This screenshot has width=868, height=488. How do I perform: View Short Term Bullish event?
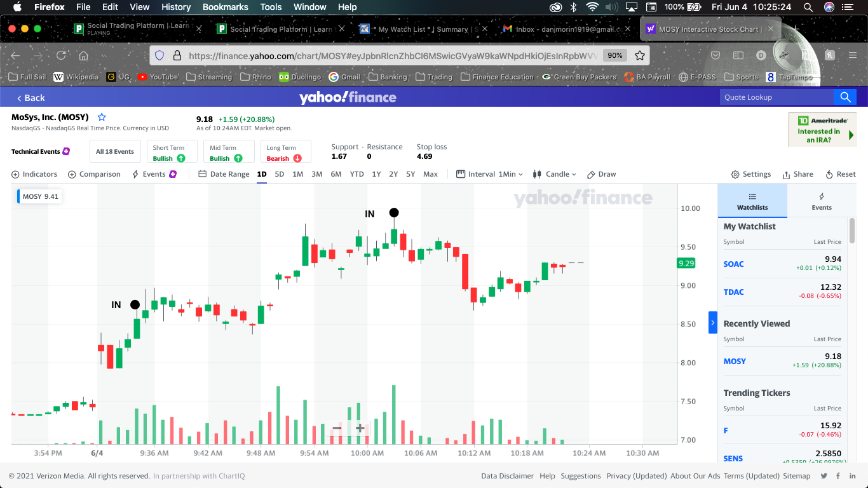click(x=172, y=152)
